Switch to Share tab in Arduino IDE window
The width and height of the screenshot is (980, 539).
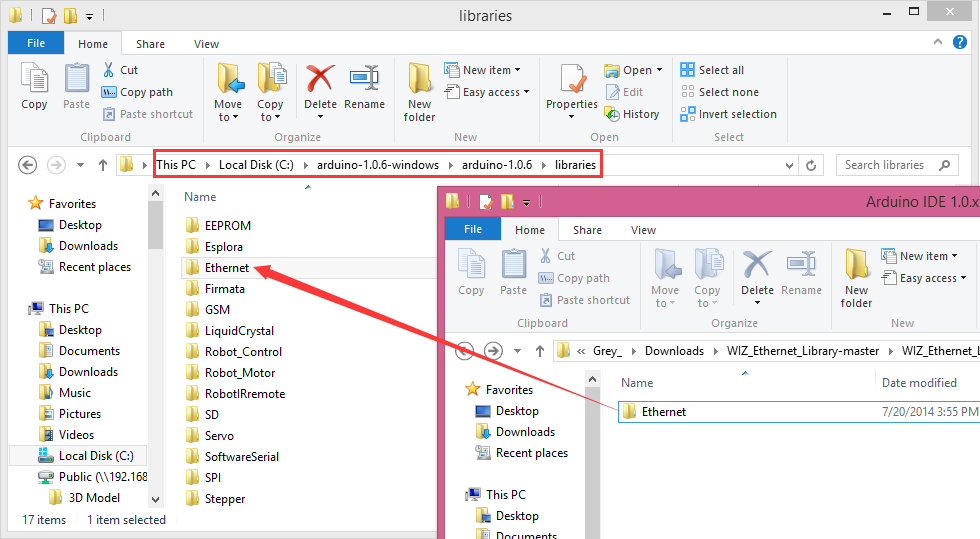tap(588, 230)
